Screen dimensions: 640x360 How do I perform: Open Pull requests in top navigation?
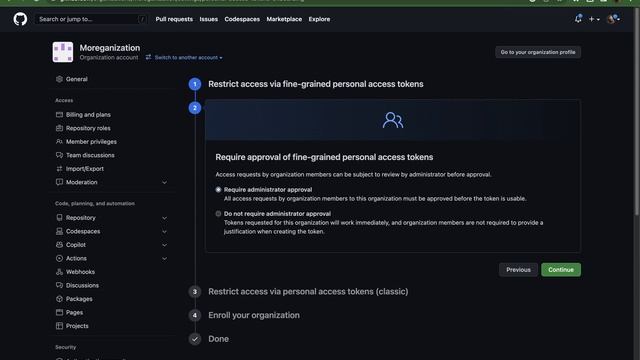174,19
